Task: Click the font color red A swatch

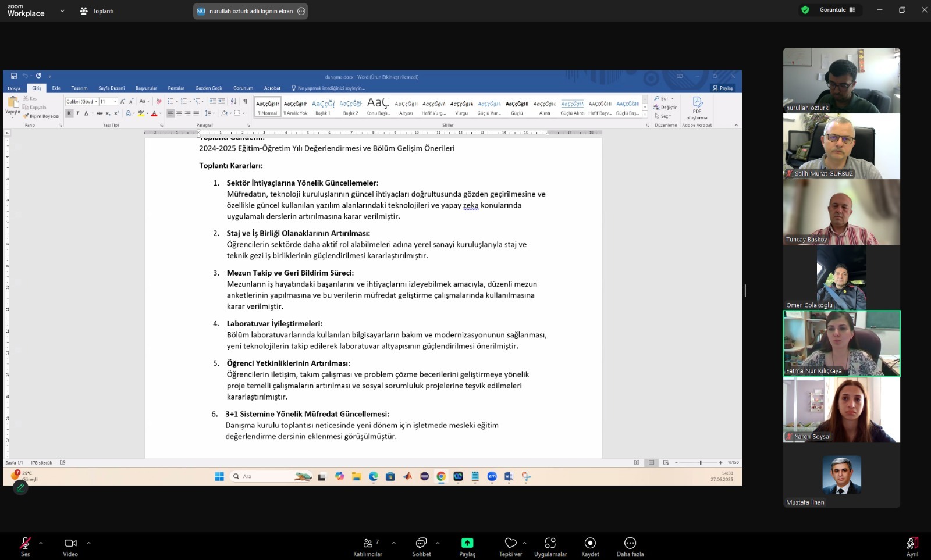Action: 154,113
